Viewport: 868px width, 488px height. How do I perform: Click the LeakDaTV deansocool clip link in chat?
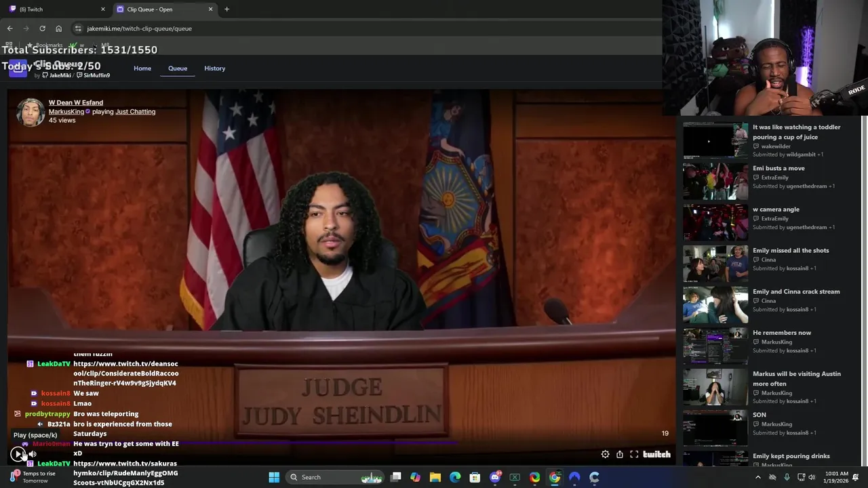click(x=126, y=373)
